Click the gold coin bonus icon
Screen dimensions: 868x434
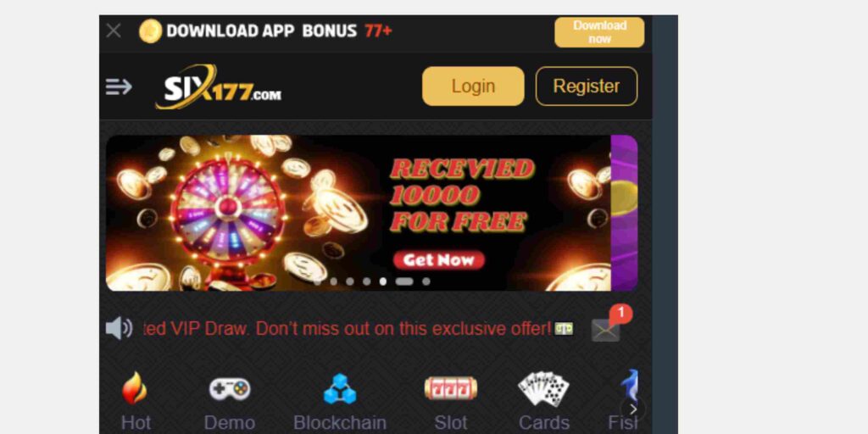pos(150,31)
